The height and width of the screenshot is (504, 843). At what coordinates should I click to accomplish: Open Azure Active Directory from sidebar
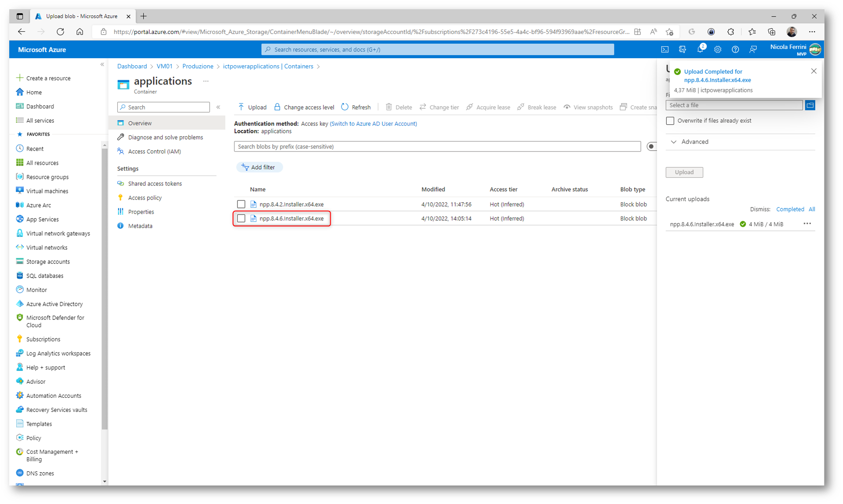[49, 304]
